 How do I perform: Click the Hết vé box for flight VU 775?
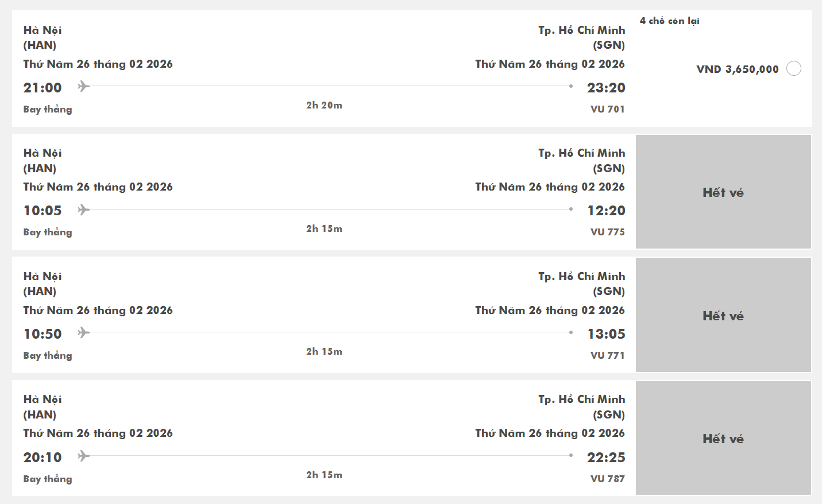pyautogui.click(x=723, y=192)
